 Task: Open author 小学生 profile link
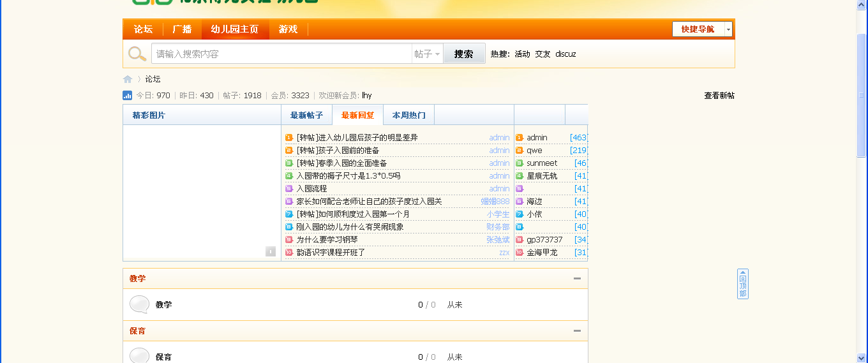coord(498,214)
